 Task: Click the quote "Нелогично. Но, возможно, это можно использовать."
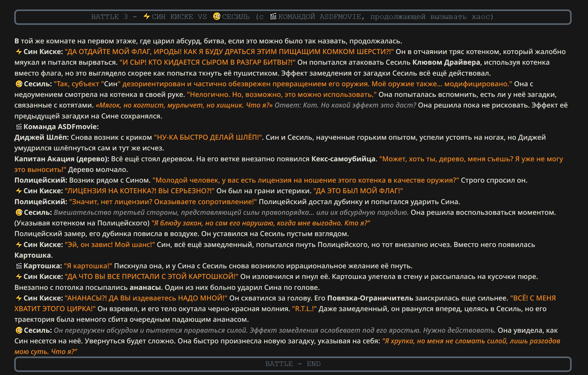tap(282, 94)
